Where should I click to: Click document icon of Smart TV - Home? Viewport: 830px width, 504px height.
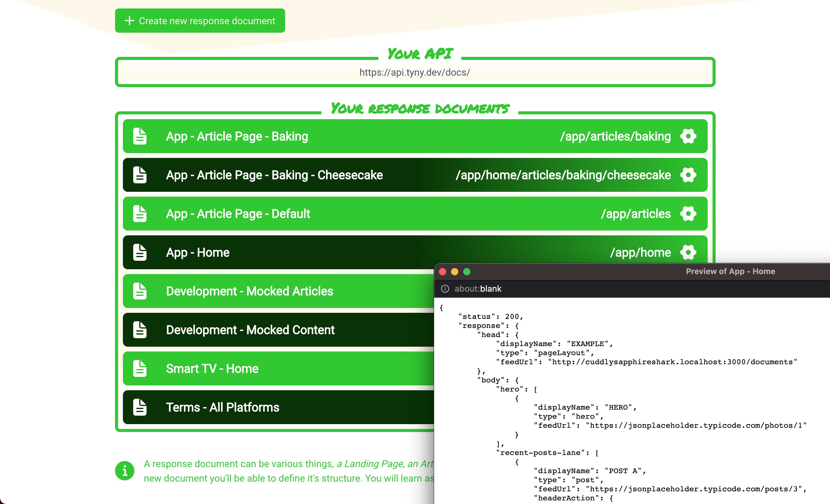coord(140,369)
